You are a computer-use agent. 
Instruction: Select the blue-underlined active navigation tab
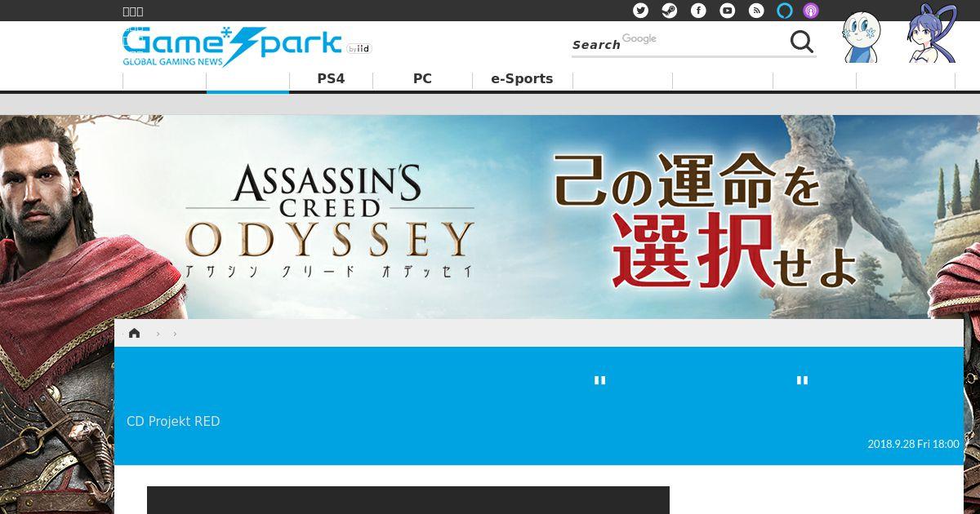pyautogui.click(x=247, y=81)
